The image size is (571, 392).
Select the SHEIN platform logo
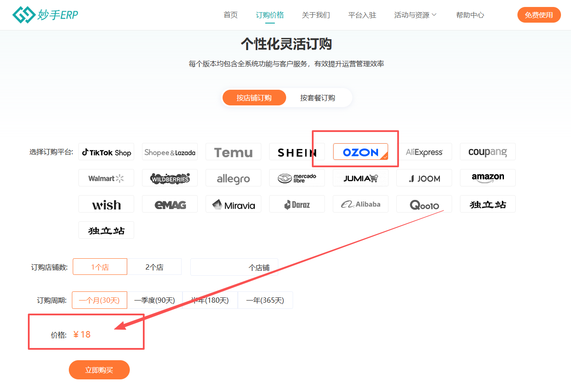297,152
